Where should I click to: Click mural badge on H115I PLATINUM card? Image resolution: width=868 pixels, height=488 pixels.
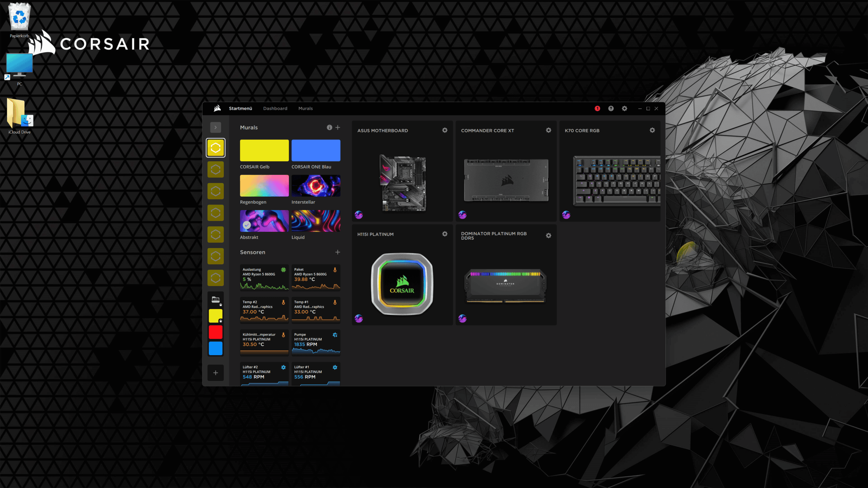[x=359, y=319]
